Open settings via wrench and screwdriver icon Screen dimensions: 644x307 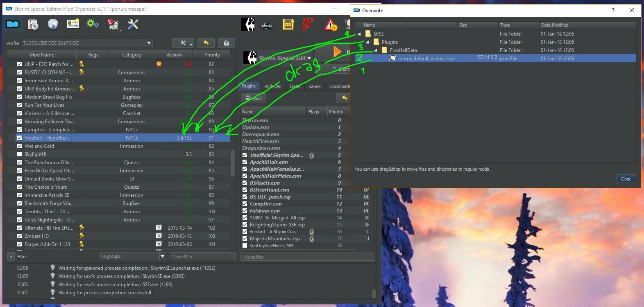click(x=133, y=25)
